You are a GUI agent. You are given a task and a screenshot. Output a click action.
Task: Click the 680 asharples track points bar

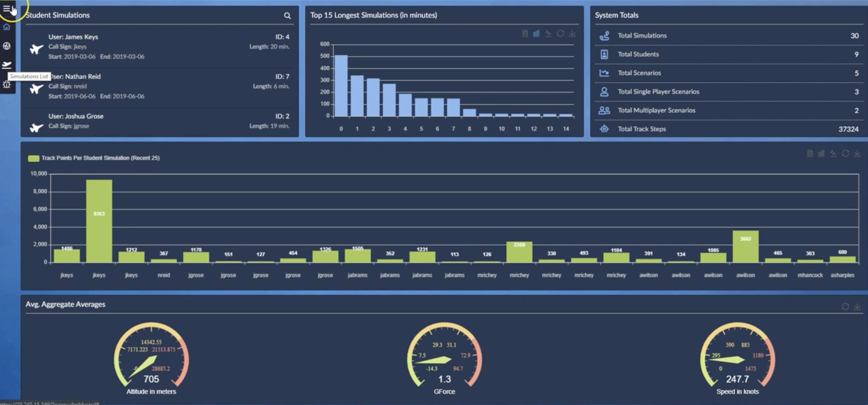pos(843,259)
